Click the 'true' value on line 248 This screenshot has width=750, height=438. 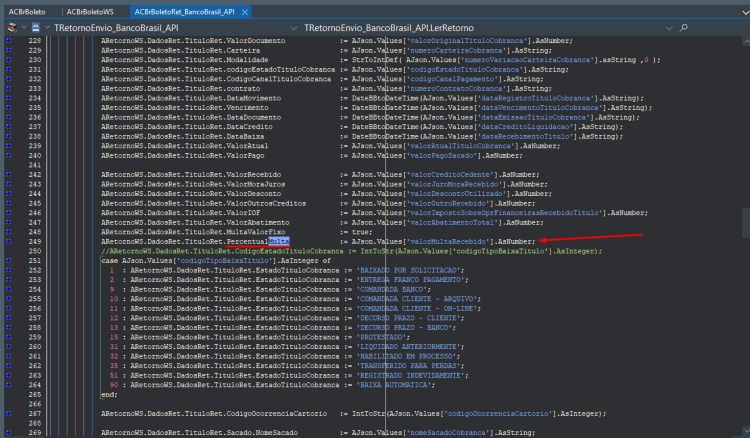click(x=362, y=232)
